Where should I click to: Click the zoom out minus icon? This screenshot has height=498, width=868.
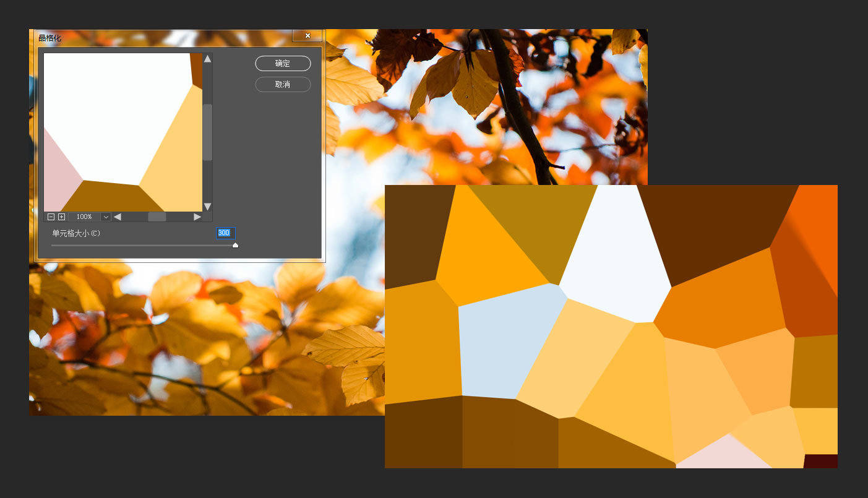[x=51, y=217]
